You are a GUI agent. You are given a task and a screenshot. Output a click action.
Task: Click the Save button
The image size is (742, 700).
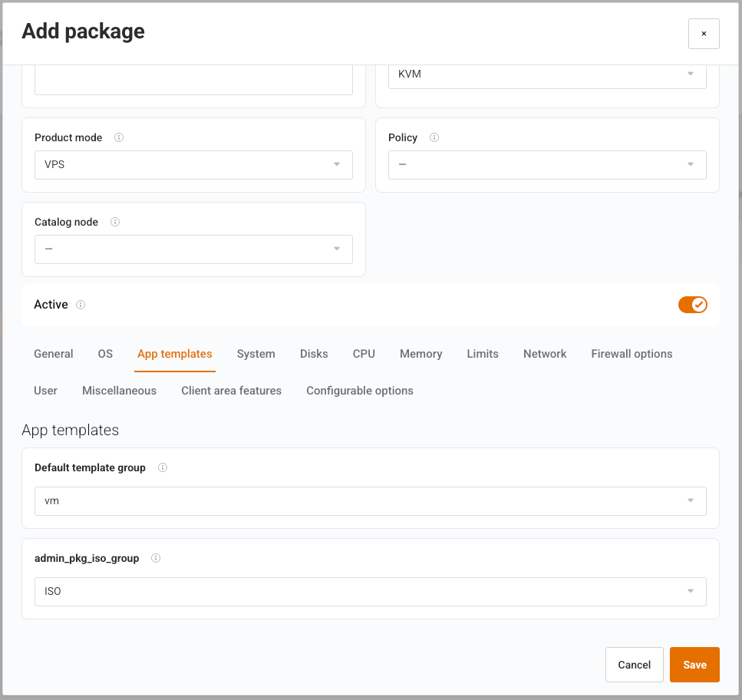[694, 665]
